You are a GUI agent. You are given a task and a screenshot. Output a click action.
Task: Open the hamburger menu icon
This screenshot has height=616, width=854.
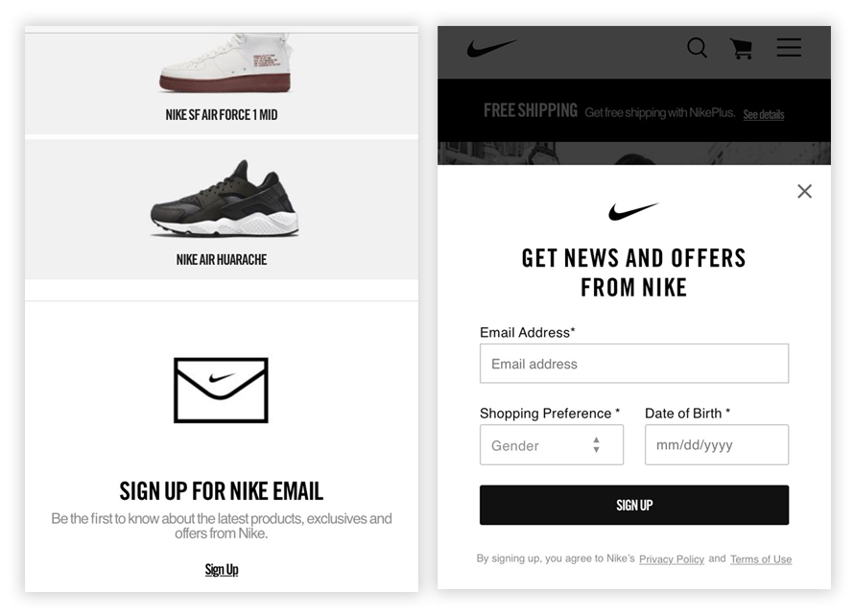[789, 48]
